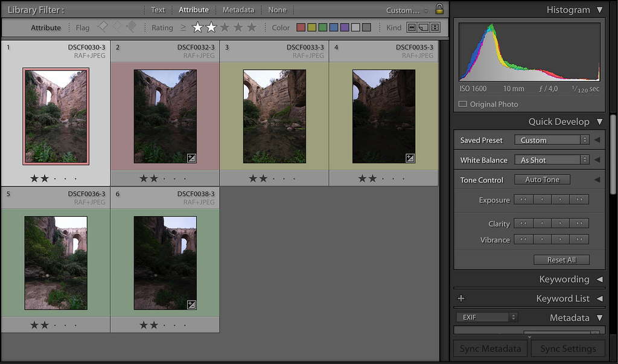Filter by flagged photos flag icon
618x364 pixels.
(103, 27)
